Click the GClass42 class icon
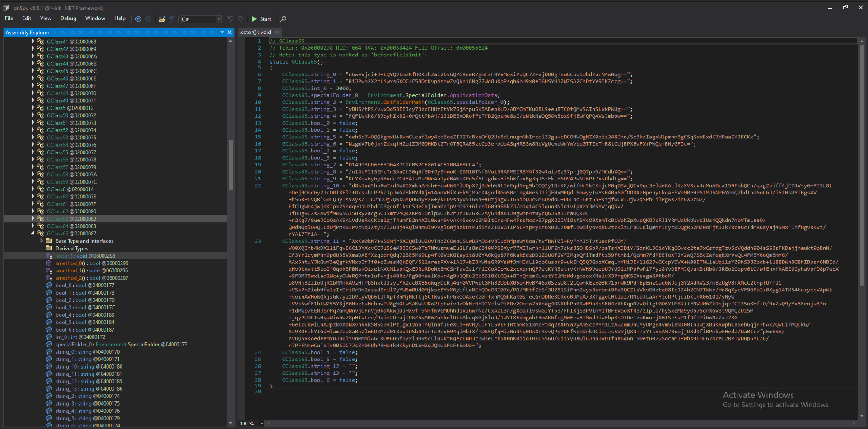 [41, 49]
